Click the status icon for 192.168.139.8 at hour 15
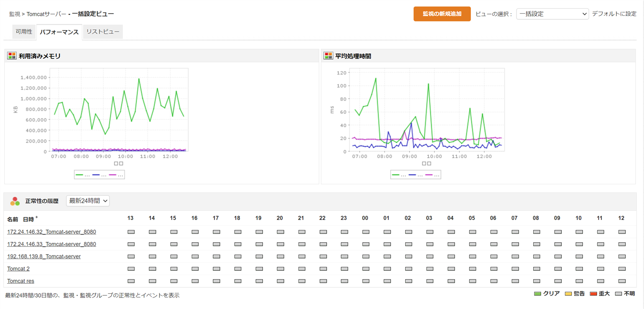 point(174,256)
